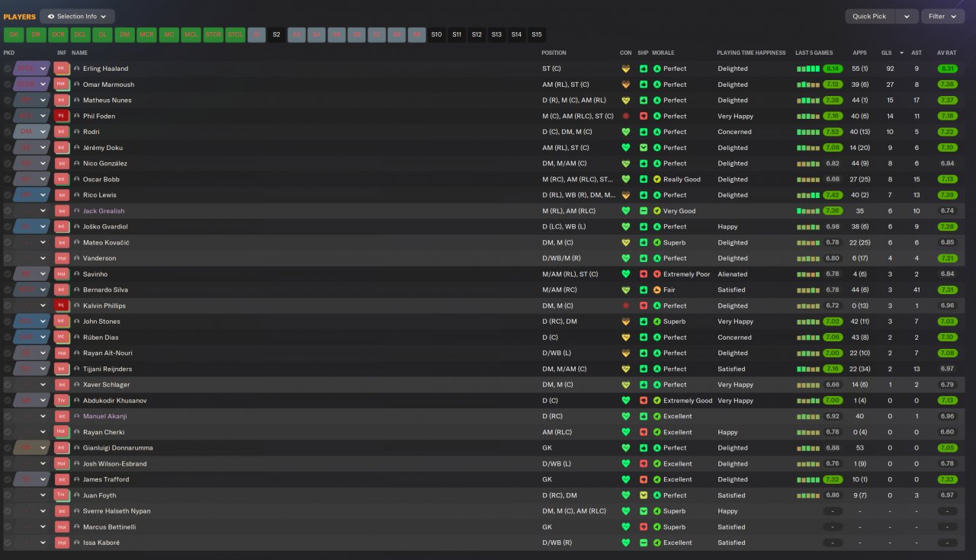Viewport: 976px width, 560px height.
Task: Sort by the GLS column header
Action: (886, 53)
